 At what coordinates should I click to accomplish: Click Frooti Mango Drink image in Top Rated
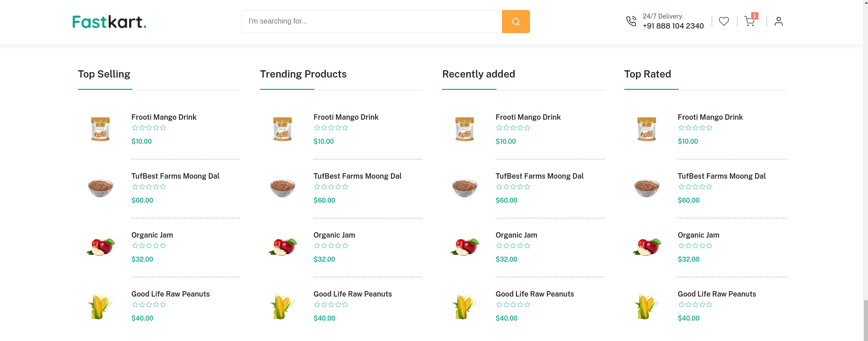(647, 129)
